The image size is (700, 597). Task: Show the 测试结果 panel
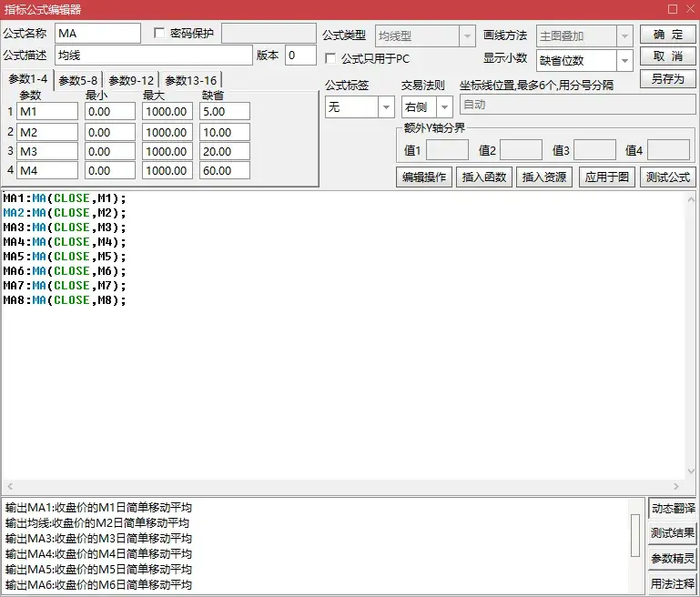tap(673, 532)
